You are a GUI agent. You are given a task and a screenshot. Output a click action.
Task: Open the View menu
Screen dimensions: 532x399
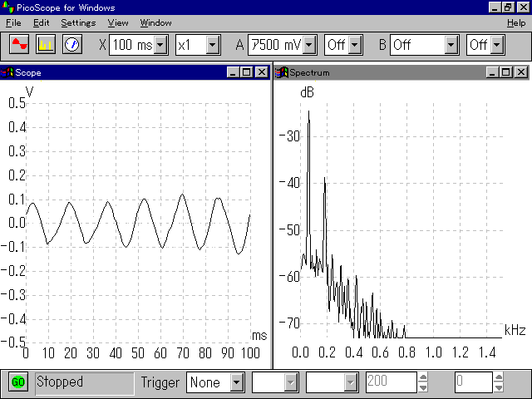tap(118, 22)
